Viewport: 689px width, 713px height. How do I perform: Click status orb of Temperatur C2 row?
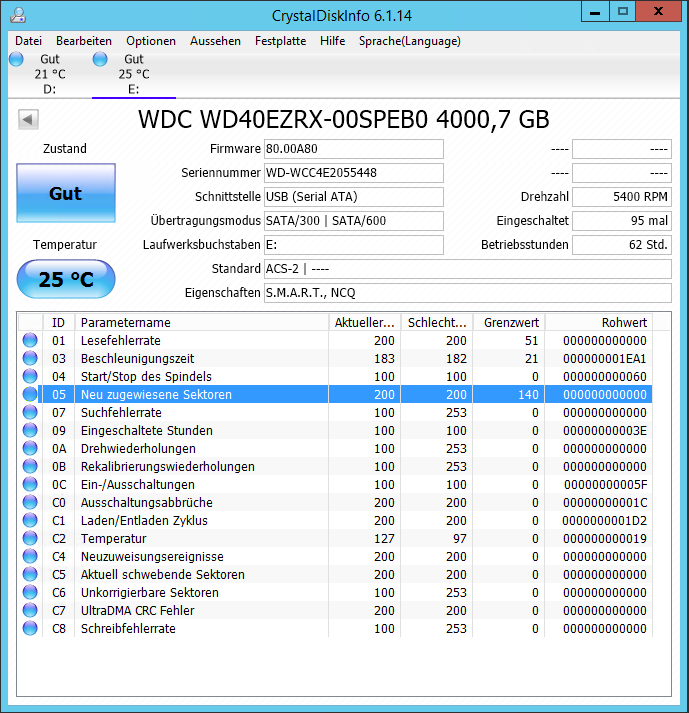pyautogui.click(x=30, y=538)
